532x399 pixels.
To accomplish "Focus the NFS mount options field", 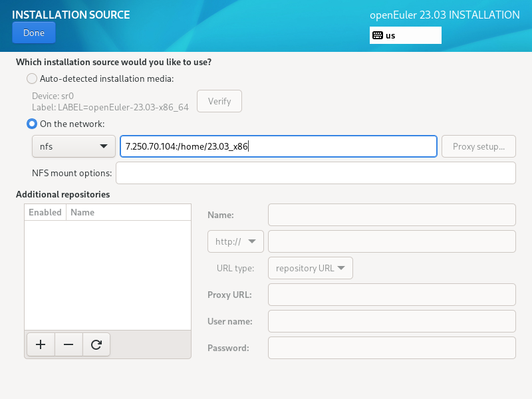I will pos(315,173).
